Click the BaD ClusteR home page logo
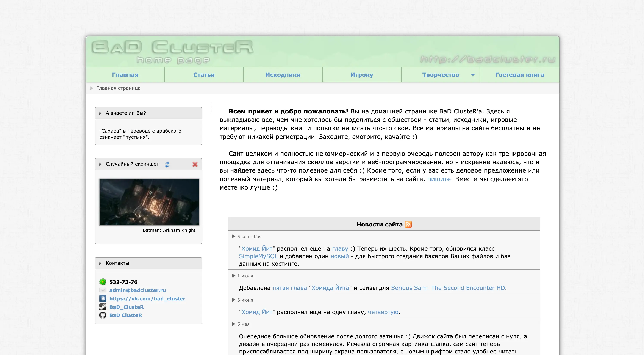Image resolution: width=644 pixels, height=355 pixels. tap(172, 52)
